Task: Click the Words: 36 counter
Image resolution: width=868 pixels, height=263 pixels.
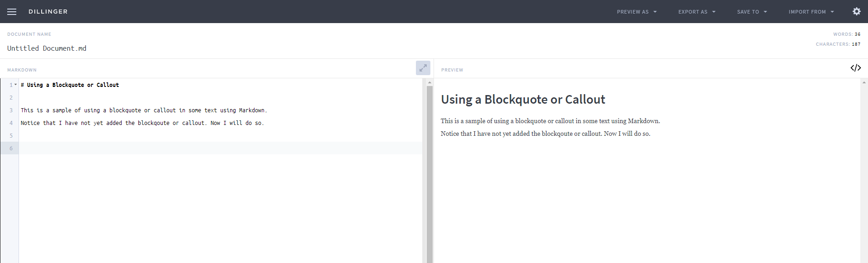Action: point(847,34)
